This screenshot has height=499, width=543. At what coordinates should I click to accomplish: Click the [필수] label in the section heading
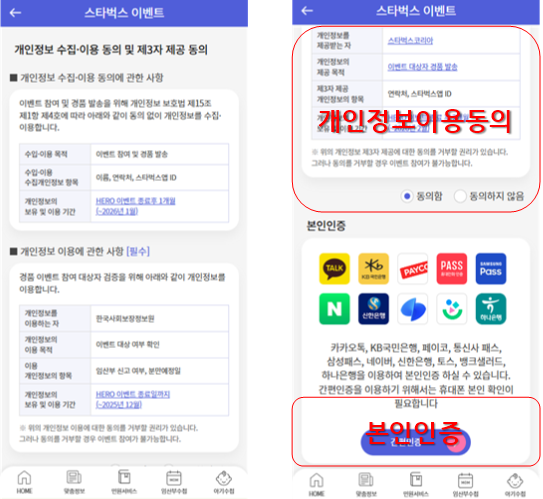[x=138, y=251]
